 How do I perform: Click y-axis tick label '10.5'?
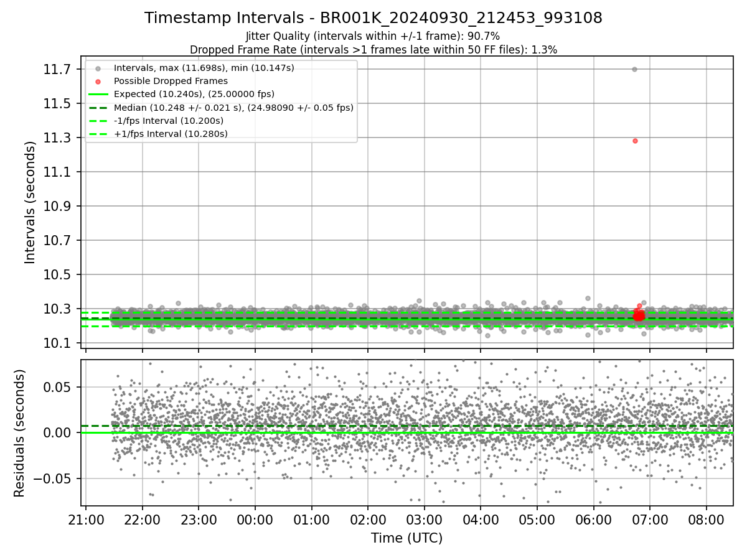pyautogui.click(x=58, y=274)
